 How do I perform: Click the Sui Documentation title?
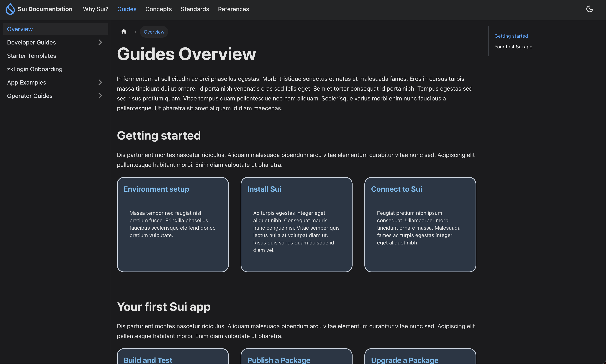tap(45, 9)
